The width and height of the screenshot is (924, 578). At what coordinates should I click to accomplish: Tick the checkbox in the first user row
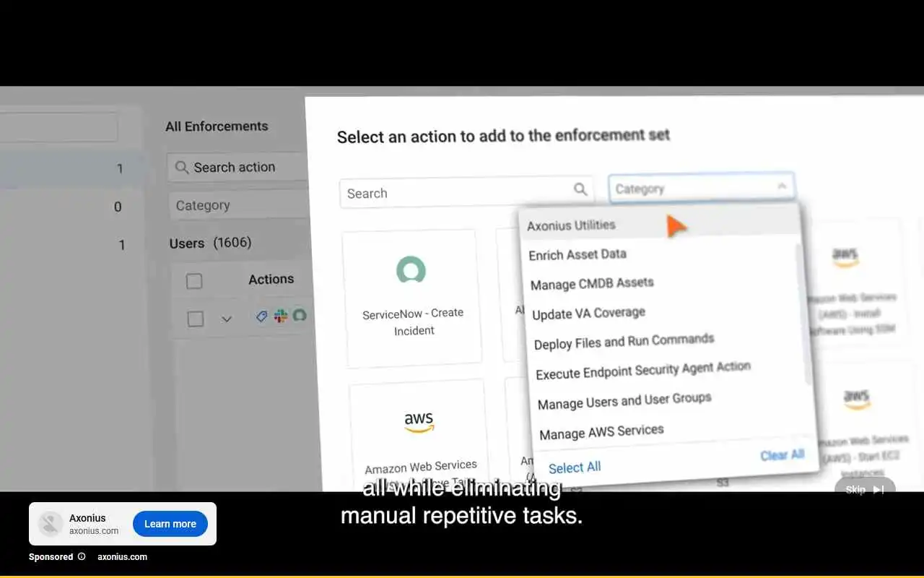point(196,319)
